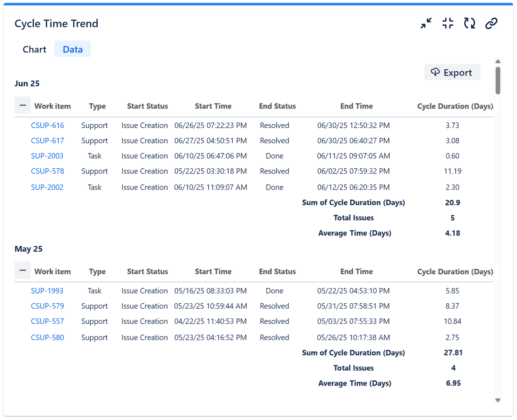Click the scrollbar up arrow
This screenshot has width=517, height=420.
click(x=497, y=61)
